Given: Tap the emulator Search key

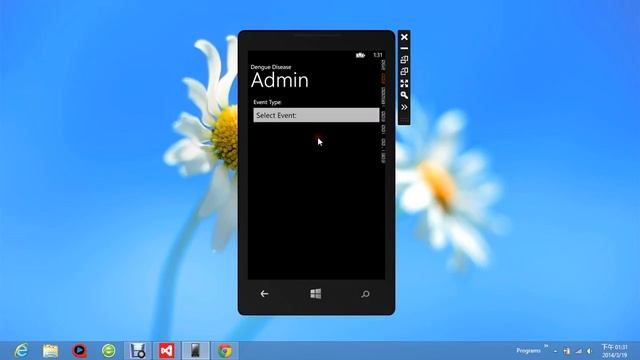Looking at the screenshot, I should [365, 294].
